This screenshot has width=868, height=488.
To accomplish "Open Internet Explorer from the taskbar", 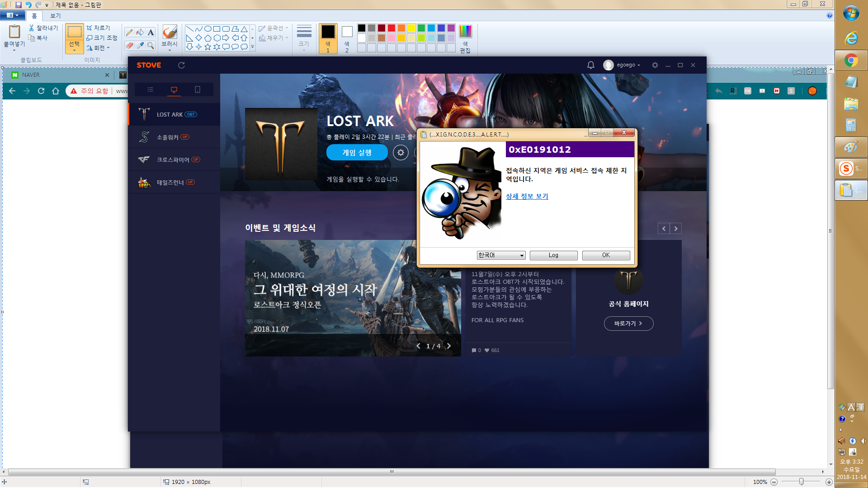I will tap(851, 38).
